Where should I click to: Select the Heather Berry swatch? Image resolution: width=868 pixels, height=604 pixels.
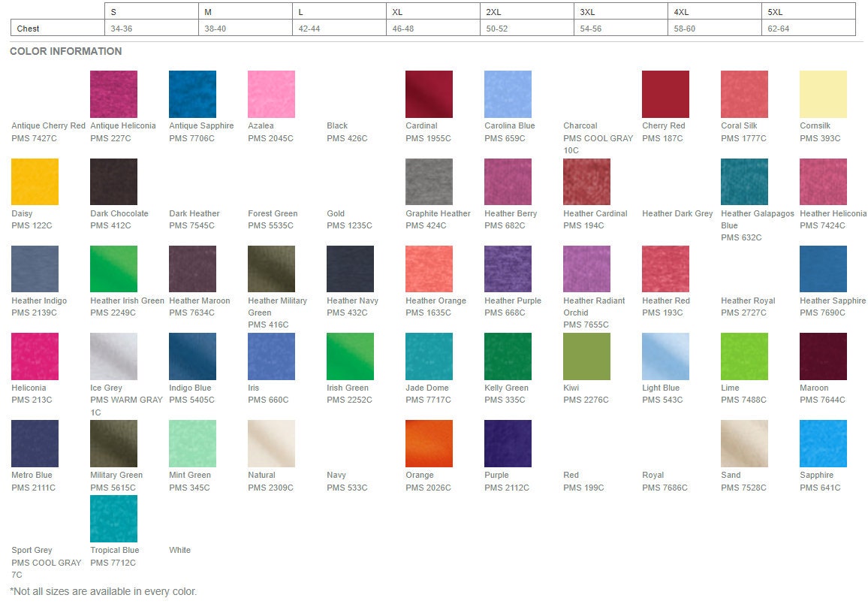(x=508, y=182)
